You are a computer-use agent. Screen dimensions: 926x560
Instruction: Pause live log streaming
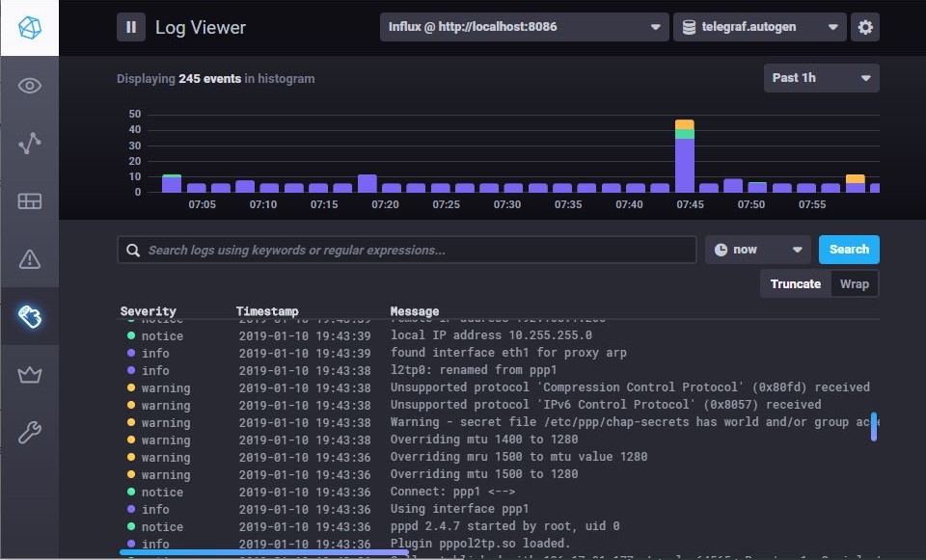coord(130,27)
